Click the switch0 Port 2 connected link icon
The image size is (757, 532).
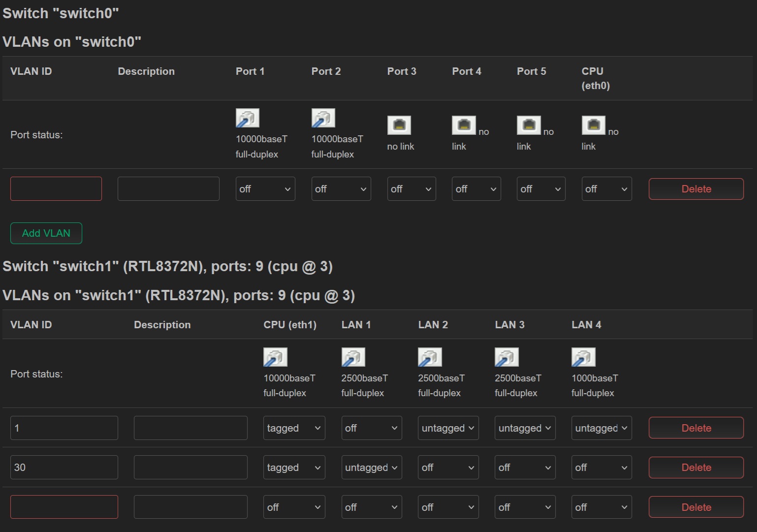click(323, 119)
